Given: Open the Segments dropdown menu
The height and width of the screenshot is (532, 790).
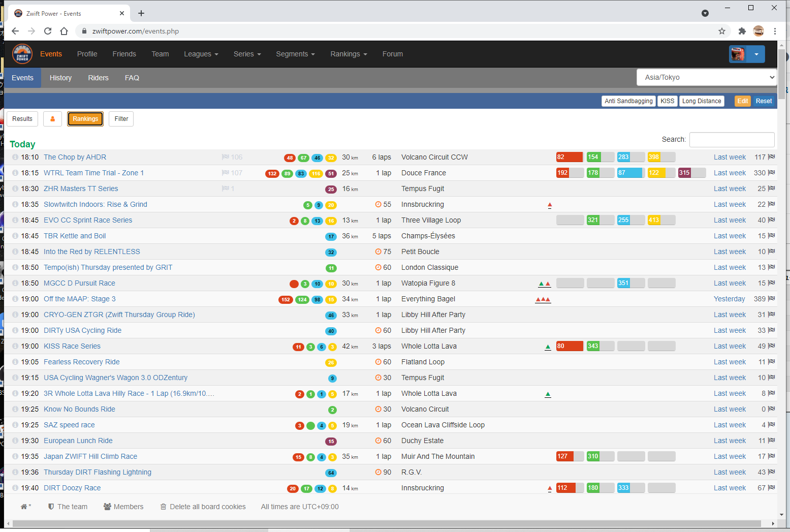Looking at the screenshot, I should click(x=296, y=54).
